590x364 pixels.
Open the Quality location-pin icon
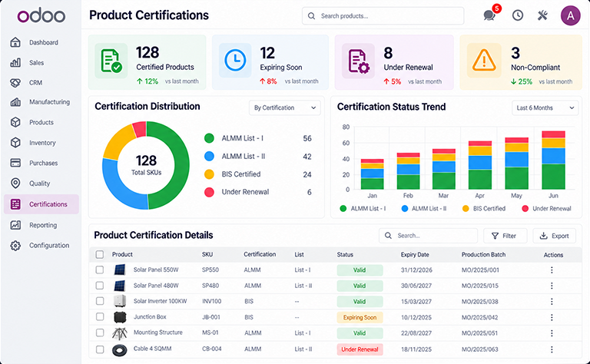(x=15, y=183)
